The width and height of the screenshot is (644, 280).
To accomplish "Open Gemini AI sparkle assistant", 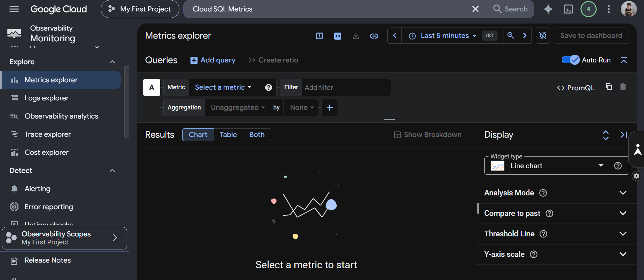I will (548, 9).
